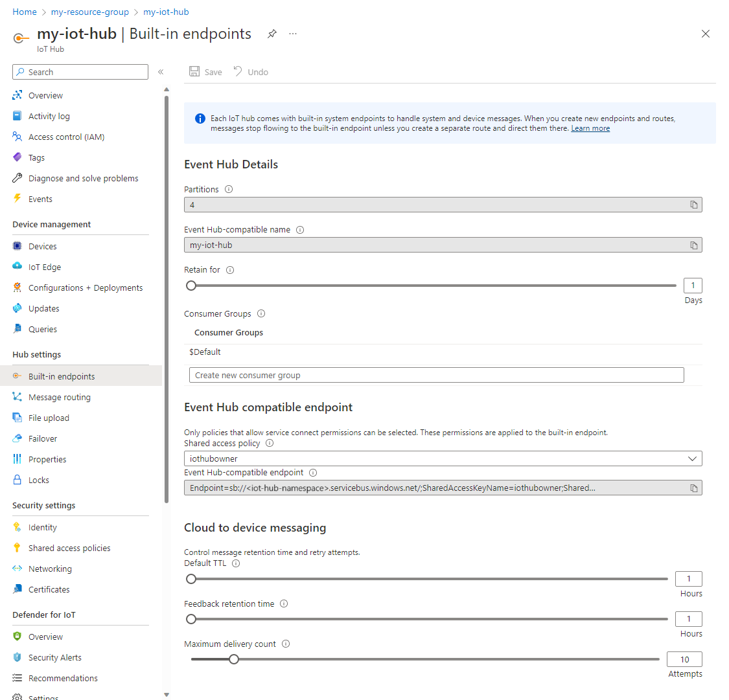Viewport: 729px width, 700px height.
Task: Go to Devices under Device management
Action: (43, 246)
